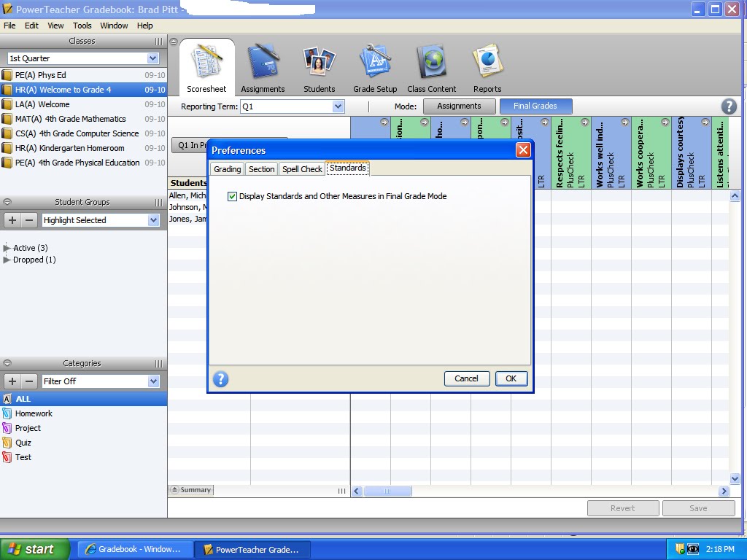Remove category with minus button
The image size is (747, 560).
tap(29, 381)
